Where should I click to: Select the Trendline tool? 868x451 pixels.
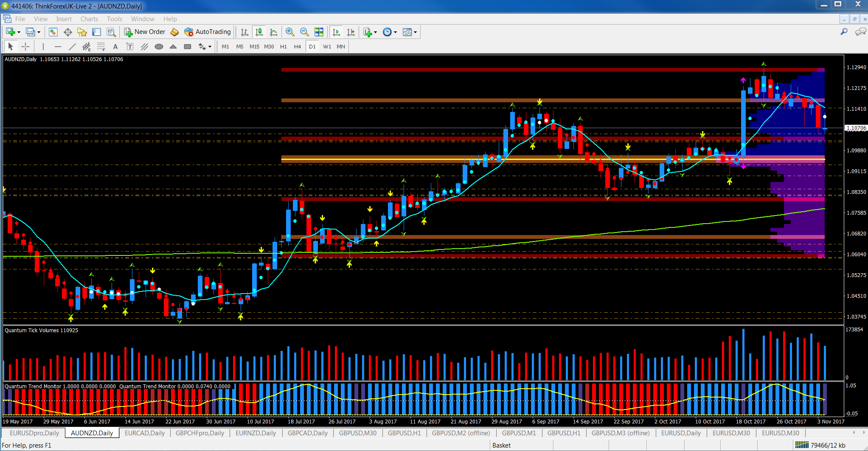(72, 47)
